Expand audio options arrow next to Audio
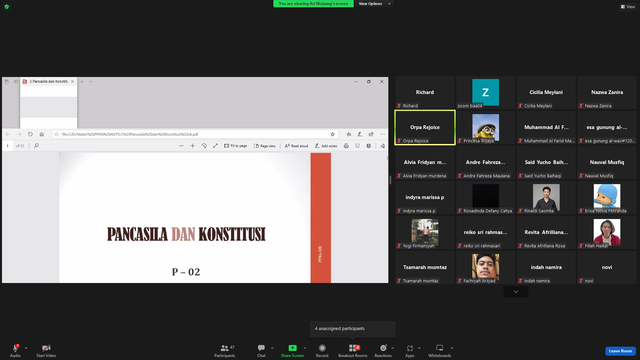 pos(26,348)
